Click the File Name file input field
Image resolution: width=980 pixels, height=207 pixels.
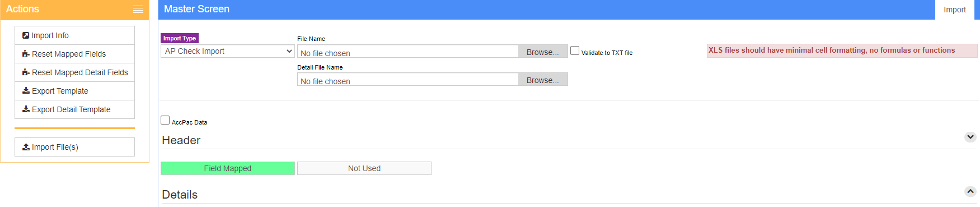coord(433,52)
